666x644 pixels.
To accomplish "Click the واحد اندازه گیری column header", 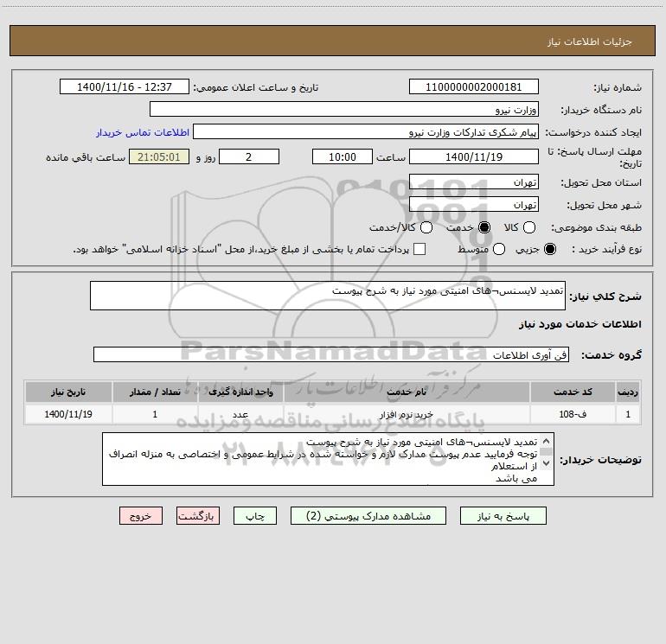I will 240,392.
